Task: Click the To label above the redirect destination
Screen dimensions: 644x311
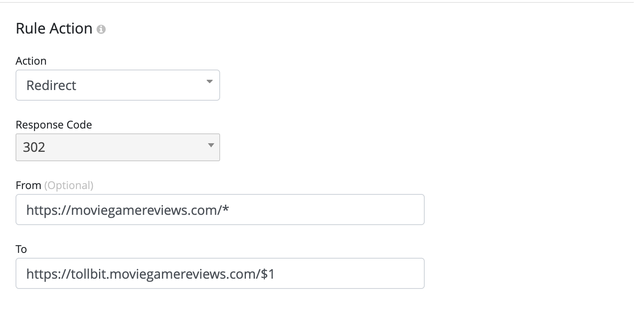Action: [21, 249]
